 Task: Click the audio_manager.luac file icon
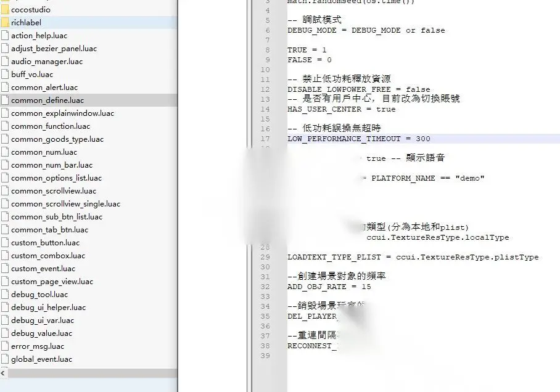coord(5,62)
